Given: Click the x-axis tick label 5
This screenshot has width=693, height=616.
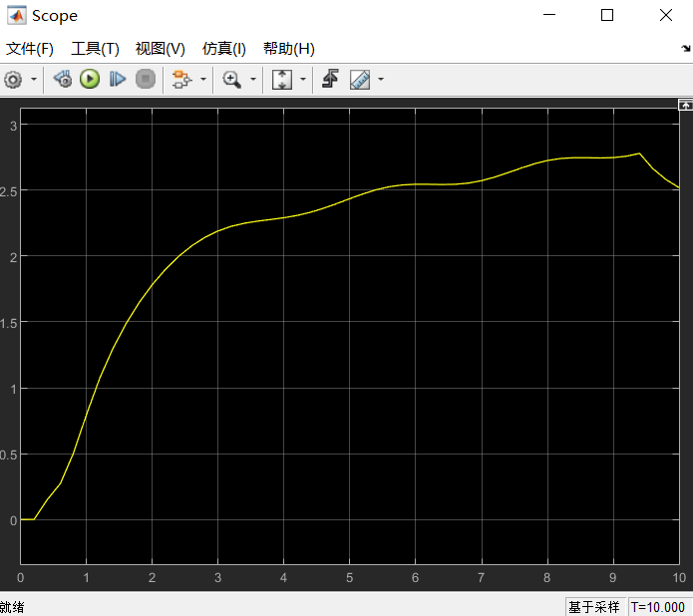Looking at the screenshot, I should pyautogui.click(x=350, y=578).
